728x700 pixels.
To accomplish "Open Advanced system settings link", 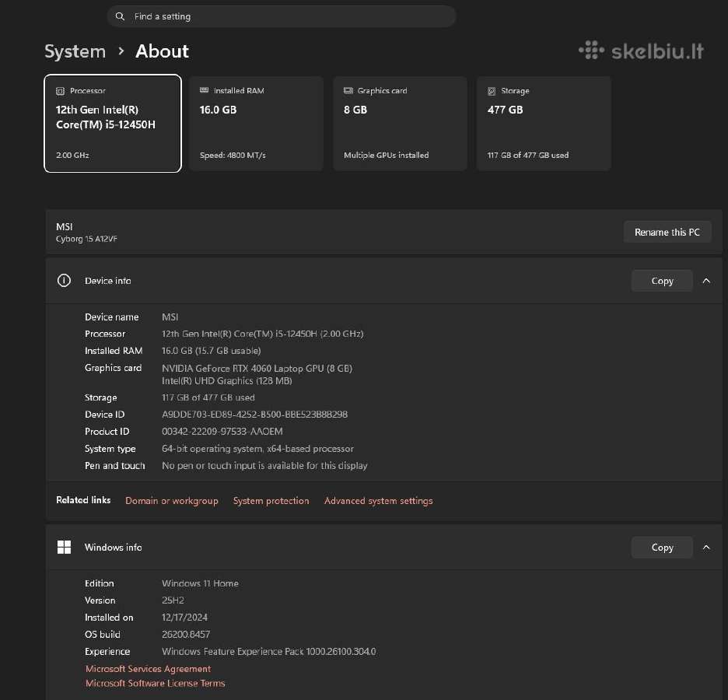I will tap(379, 501).
